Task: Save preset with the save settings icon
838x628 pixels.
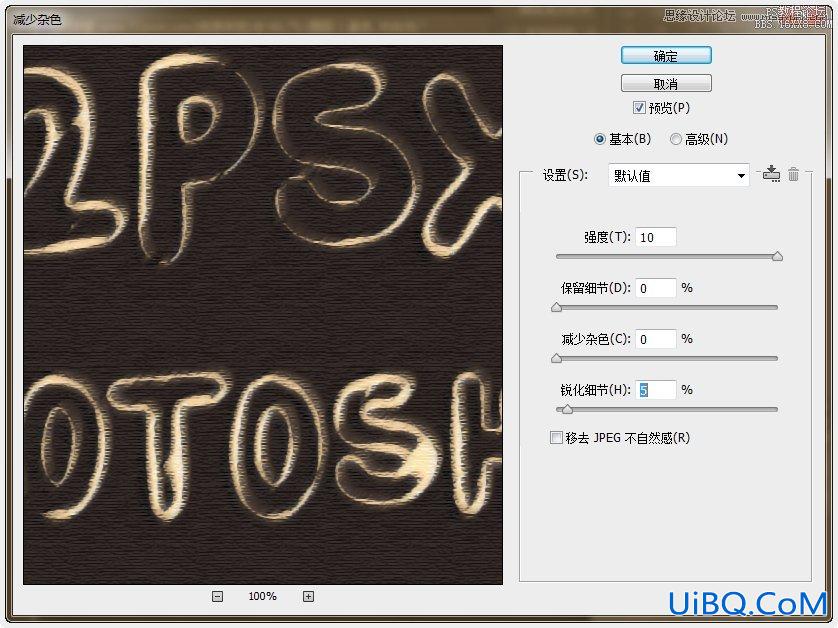Action: 771,174
